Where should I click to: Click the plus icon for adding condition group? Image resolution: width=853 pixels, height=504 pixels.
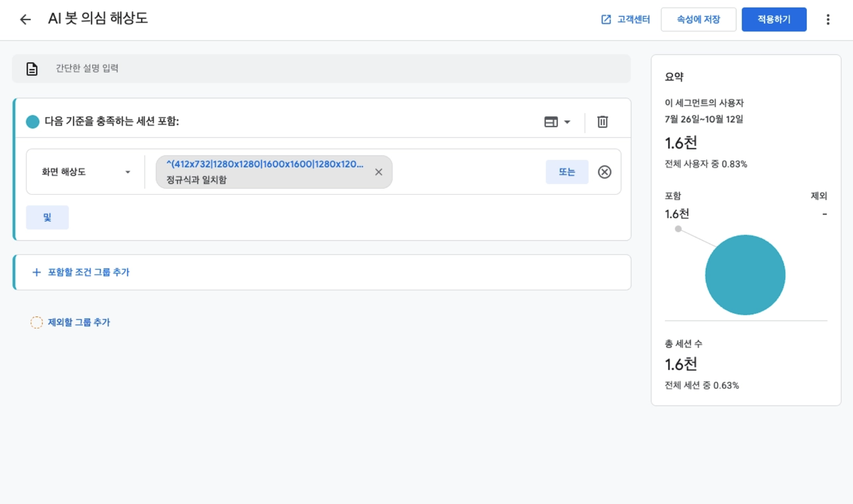pyautogui.click(x=36, y=272)
